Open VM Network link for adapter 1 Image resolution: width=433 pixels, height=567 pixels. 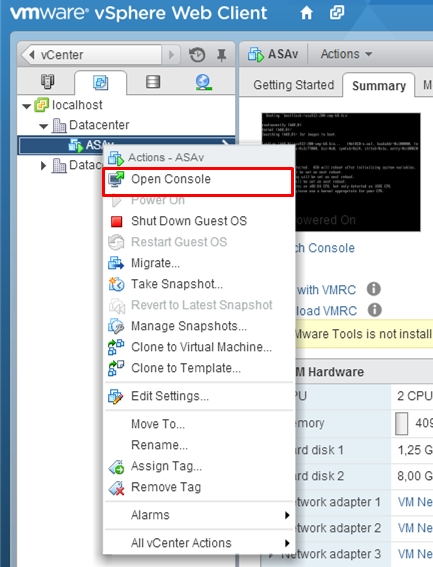415,502
